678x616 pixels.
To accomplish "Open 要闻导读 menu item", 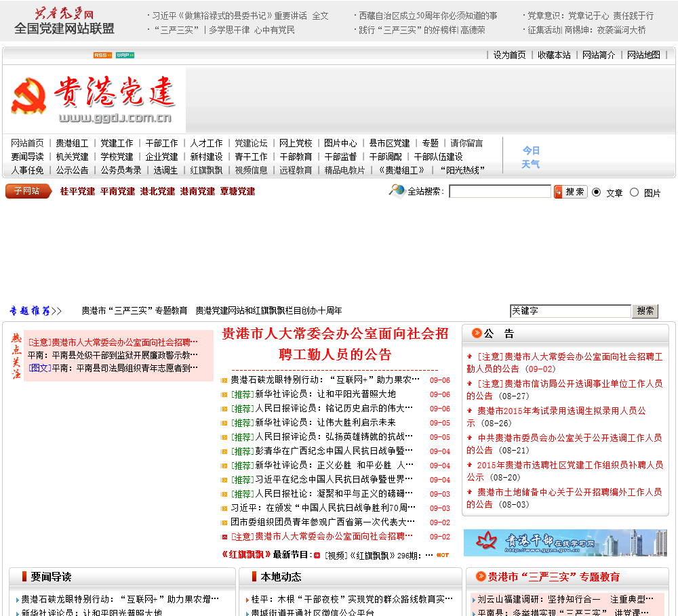I will point(27,157).
